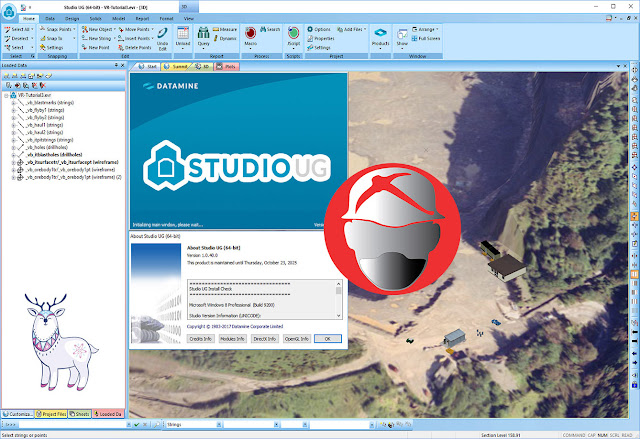This screenshot has height=439, width=640.
Task: Select _vb_itblastholes (drillholes) tree item
Action: (54, 155)
